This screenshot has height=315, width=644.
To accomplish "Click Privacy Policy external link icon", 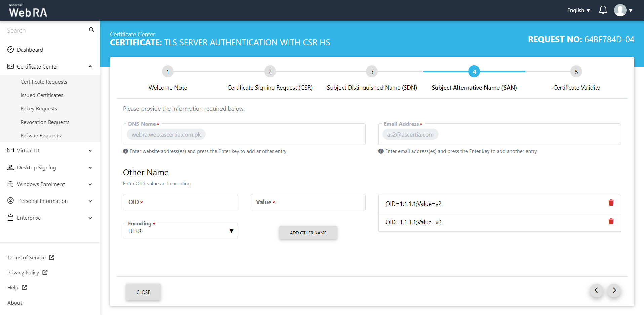I will (45, 272).
